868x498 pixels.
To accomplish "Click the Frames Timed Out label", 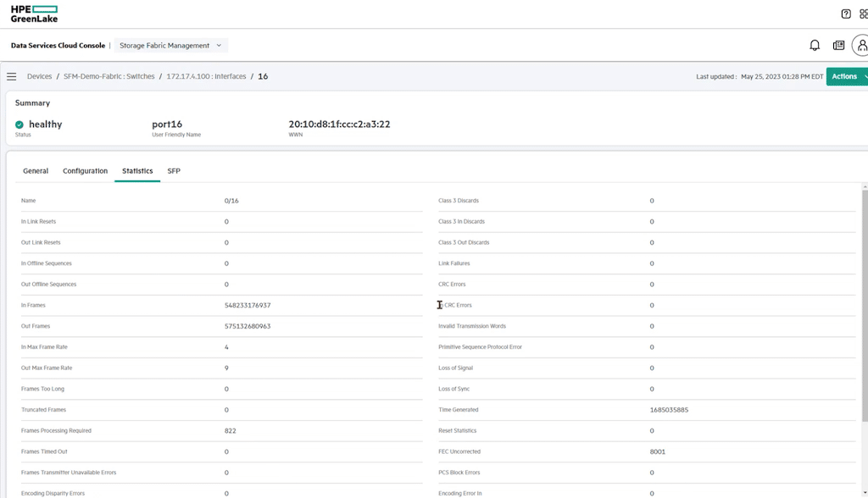I will pos(44,452).
